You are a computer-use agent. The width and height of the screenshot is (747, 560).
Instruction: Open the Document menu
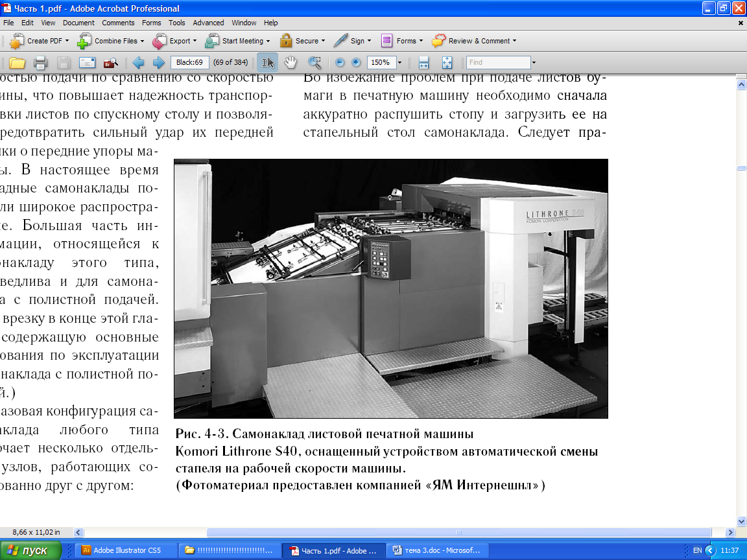coord(78,23)
